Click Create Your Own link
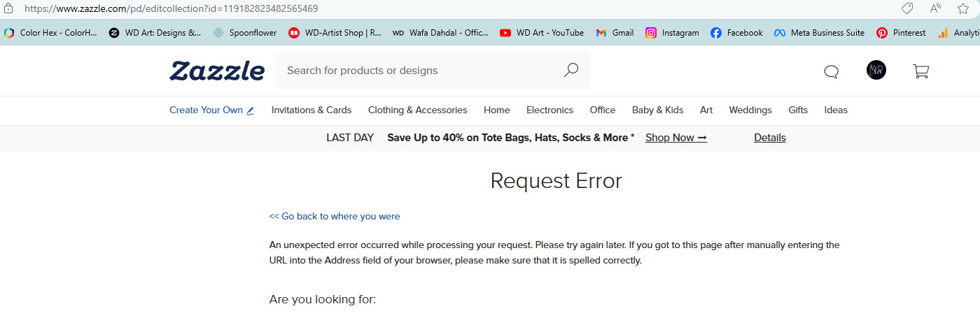The width and height of the screenshot is (980, 318). pyautogui.click(x=212, y=110)
